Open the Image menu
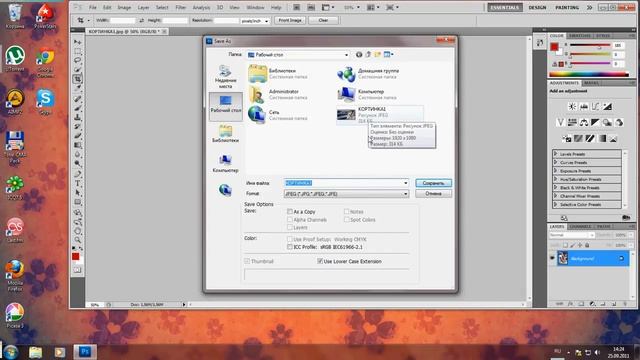 (124, 7)
